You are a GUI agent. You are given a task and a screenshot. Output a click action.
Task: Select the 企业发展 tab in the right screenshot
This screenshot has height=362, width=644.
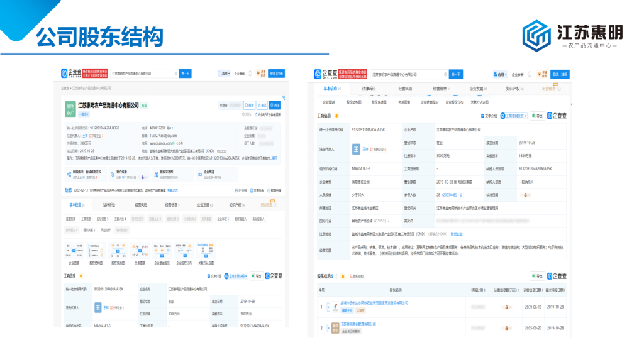478,89
